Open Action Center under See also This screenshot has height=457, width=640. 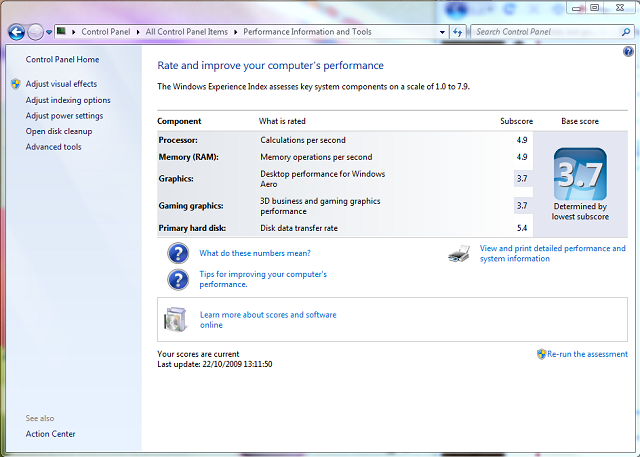click(x=50, y=434)
